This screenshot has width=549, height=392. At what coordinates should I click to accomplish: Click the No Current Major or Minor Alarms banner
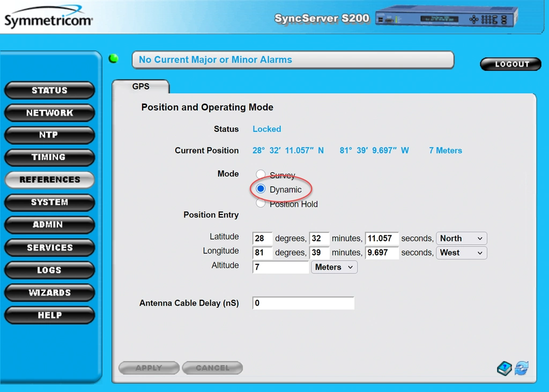pos(293,60)
